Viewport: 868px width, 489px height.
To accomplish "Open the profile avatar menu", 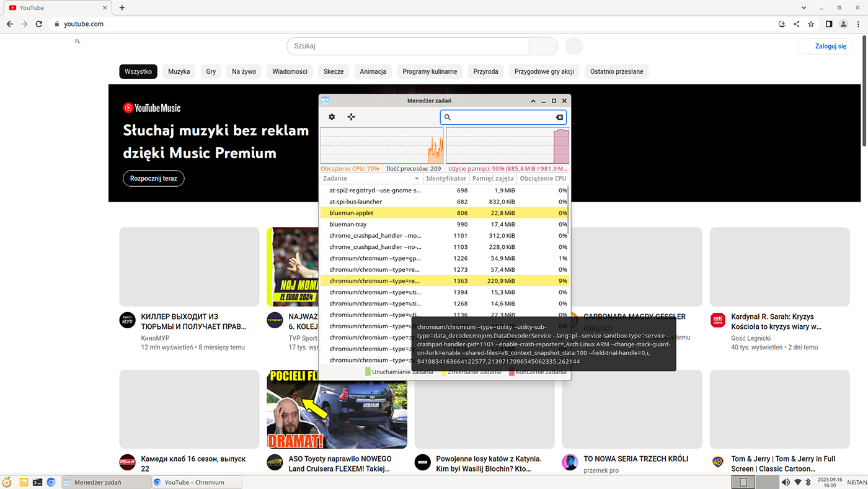I will coord(843,24).
